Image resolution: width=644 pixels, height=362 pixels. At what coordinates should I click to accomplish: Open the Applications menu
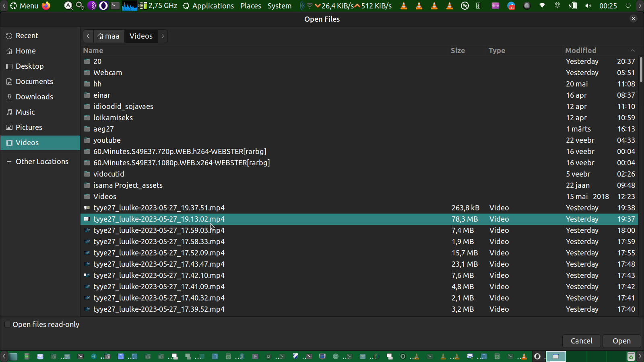click(x=213, y=6)
